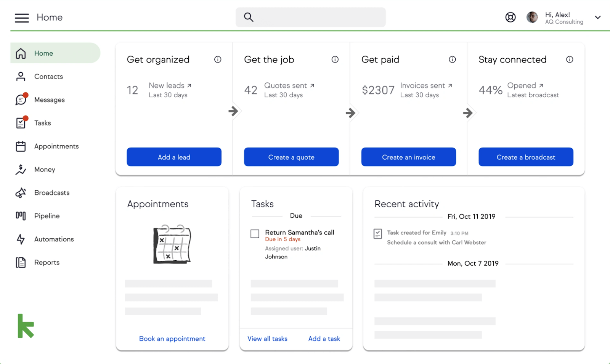Click the Money dollar chart icon
Screen dimensions: 610x364
pyautogui.click(x=21, y=170)
